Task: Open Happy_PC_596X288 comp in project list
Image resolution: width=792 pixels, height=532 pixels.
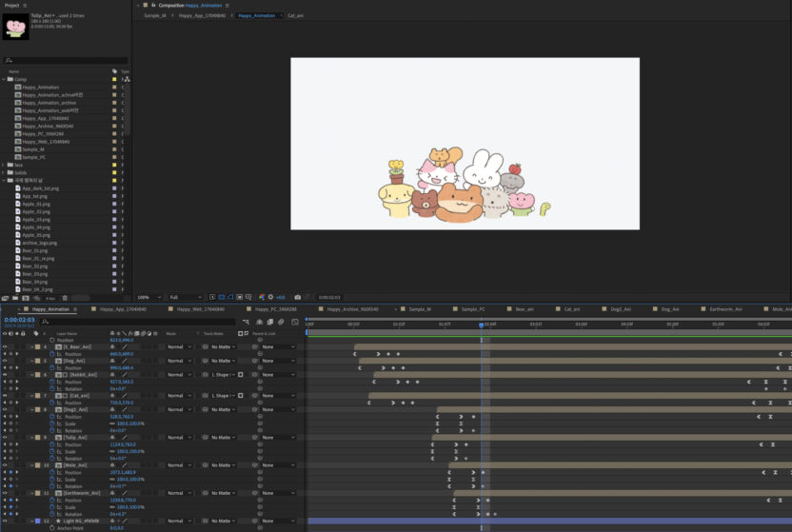Action: [x=43, y=134]
